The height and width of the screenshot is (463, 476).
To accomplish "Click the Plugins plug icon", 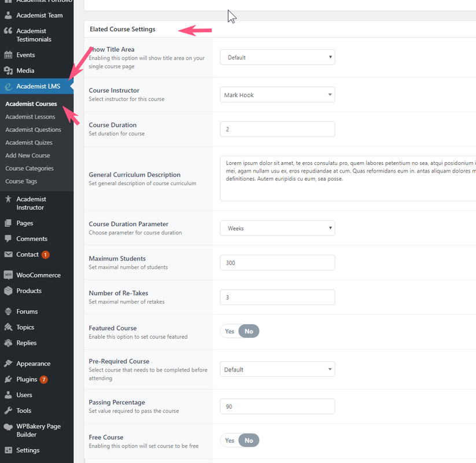I will tap(8, 379).
